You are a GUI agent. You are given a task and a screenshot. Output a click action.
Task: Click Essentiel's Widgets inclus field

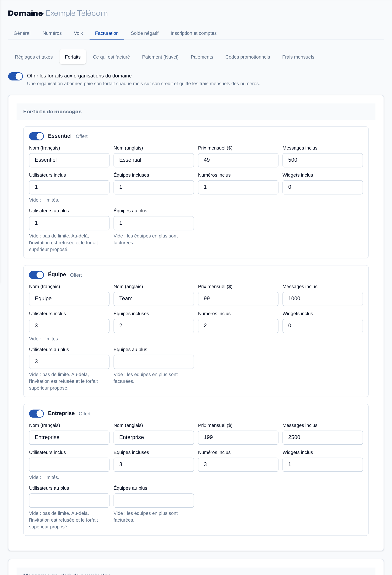pos(323,187)
